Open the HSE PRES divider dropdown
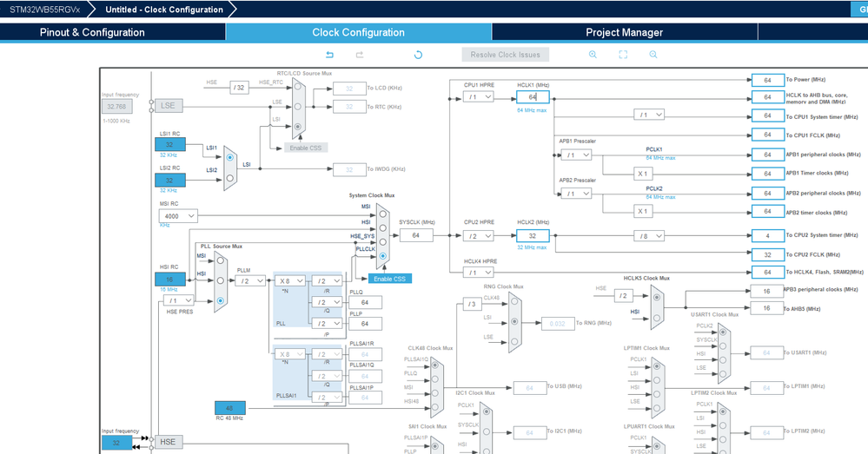868x454 pixels. 179,301
